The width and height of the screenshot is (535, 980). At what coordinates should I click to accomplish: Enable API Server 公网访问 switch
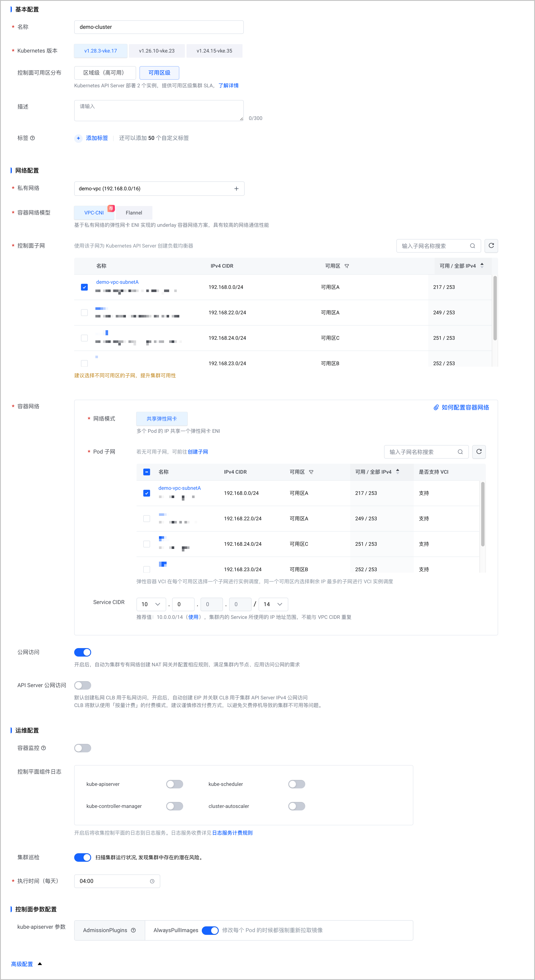[x=83, y=686]
